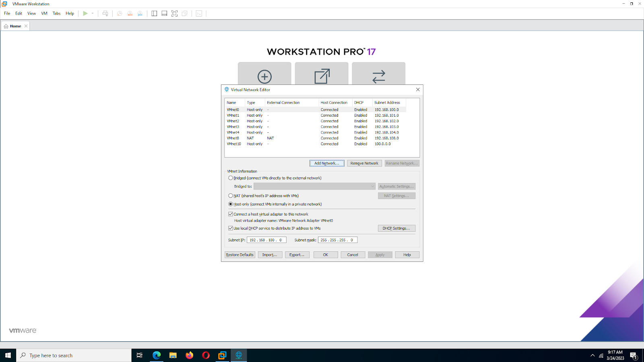The height and width of the screenshot is (362, 644).
Task: Open the VM menu
Action: pyautogui.click(x=44, y=13)
